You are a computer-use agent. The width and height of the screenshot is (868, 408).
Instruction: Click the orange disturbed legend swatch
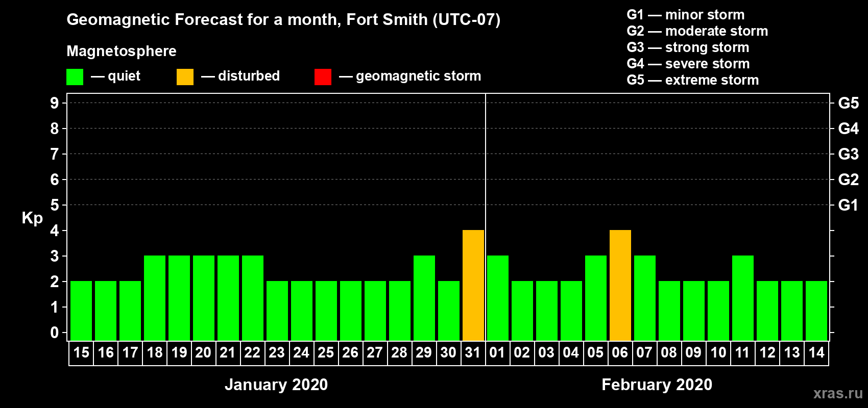point(185,77)
